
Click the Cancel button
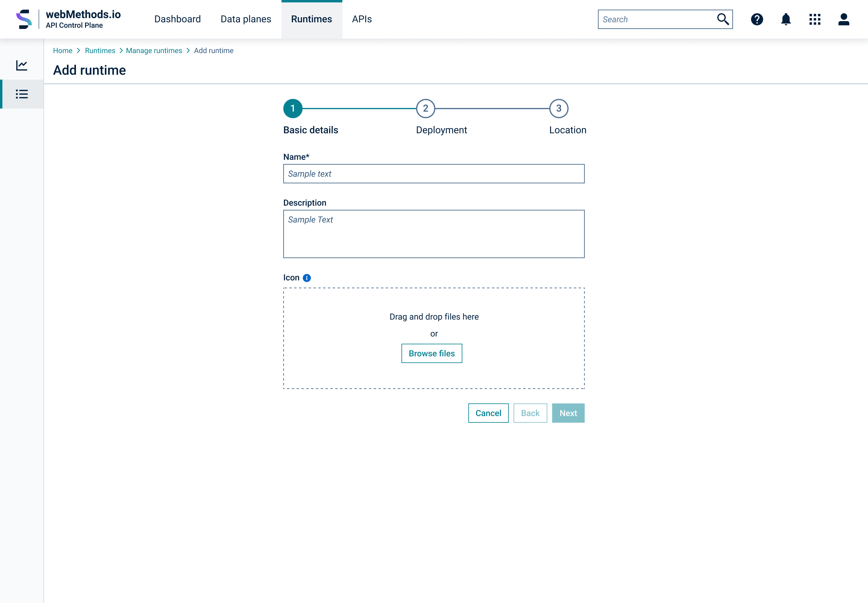click(x=488, y=413)
